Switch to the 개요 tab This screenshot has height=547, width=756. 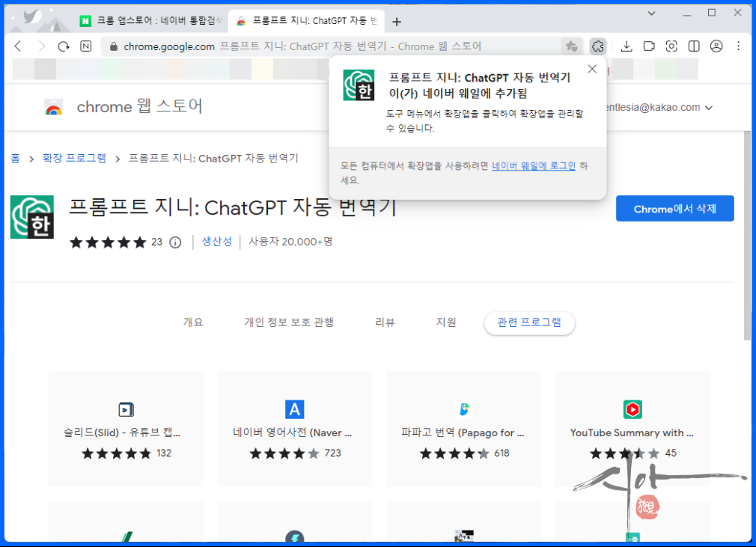193,322
